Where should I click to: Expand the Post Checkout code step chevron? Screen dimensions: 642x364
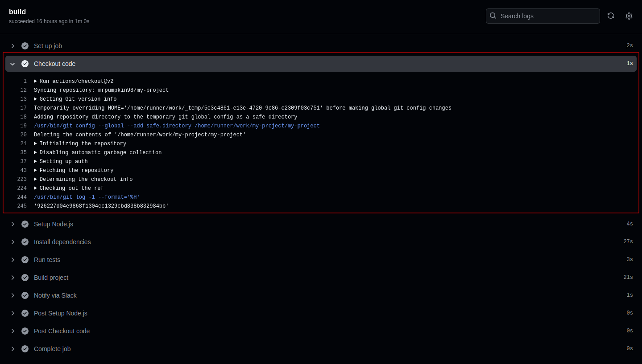click(12, 331)
